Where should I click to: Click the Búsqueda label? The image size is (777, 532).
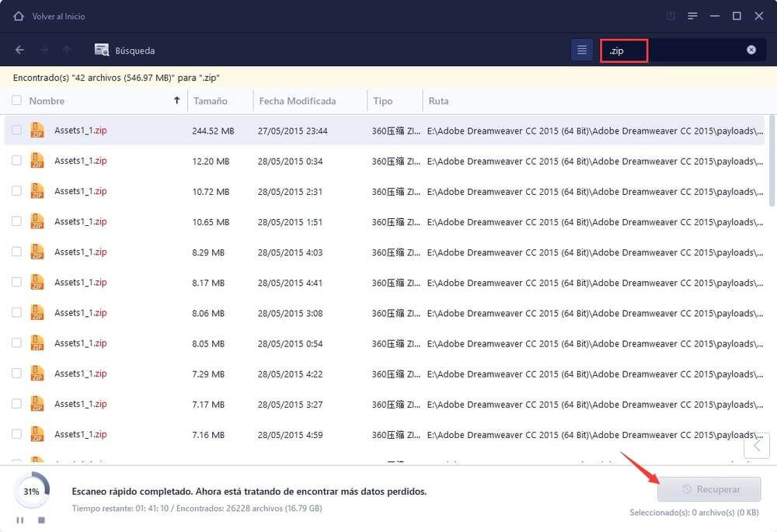(134, 50)
